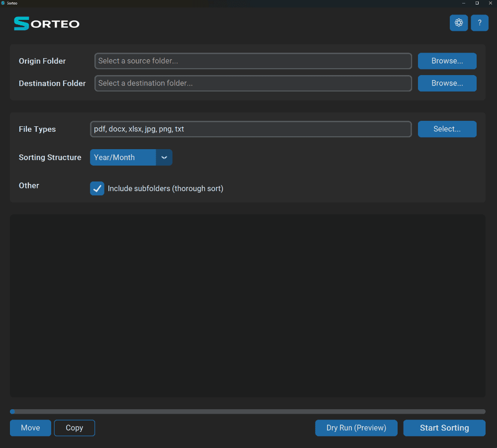497x448 pixels.
Task: Click the Sorteo icon in the title bar
Action: tap(4, 3)
